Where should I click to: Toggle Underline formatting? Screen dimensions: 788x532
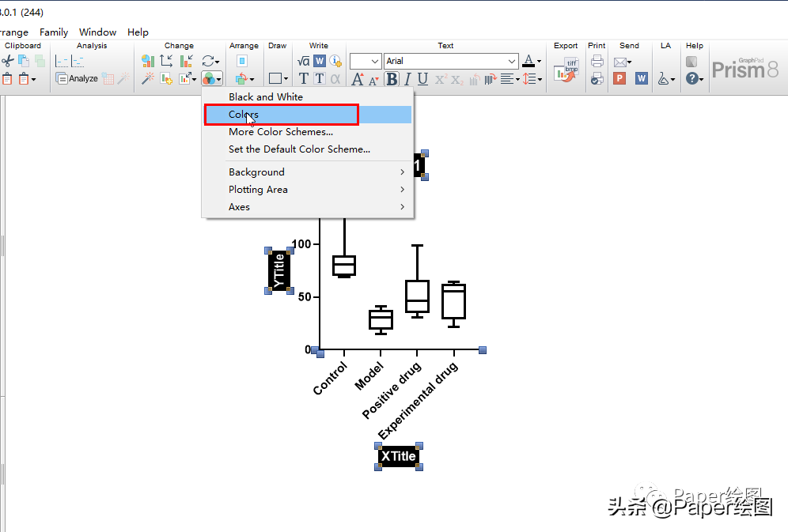(x=422, y=79)
